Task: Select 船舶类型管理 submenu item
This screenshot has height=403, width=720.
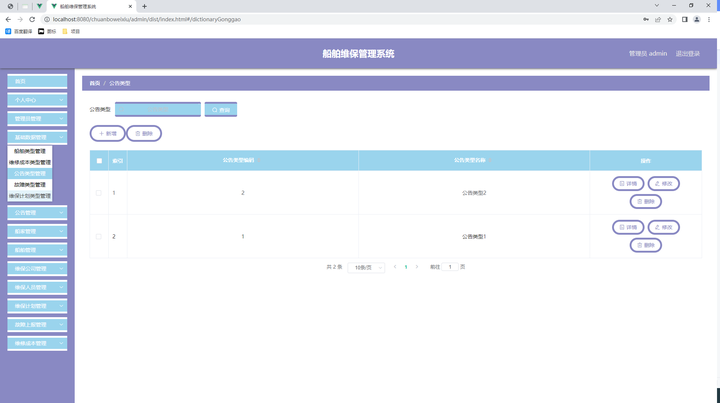Action: pyautogui.click(x=30, y=151)
